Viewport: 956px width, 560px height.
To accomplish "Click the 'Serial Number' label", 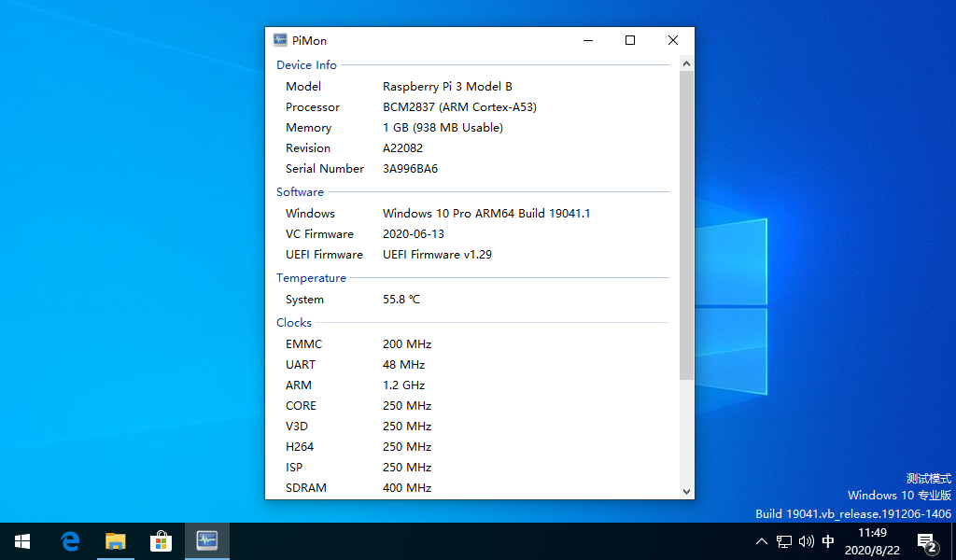I will click(x=324, y=169).
